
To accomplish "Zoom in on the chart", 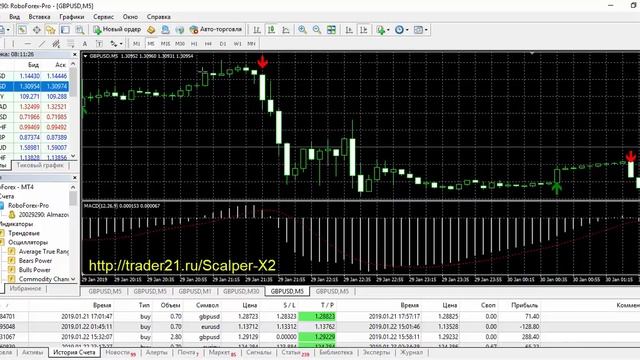I will [302, 30].
